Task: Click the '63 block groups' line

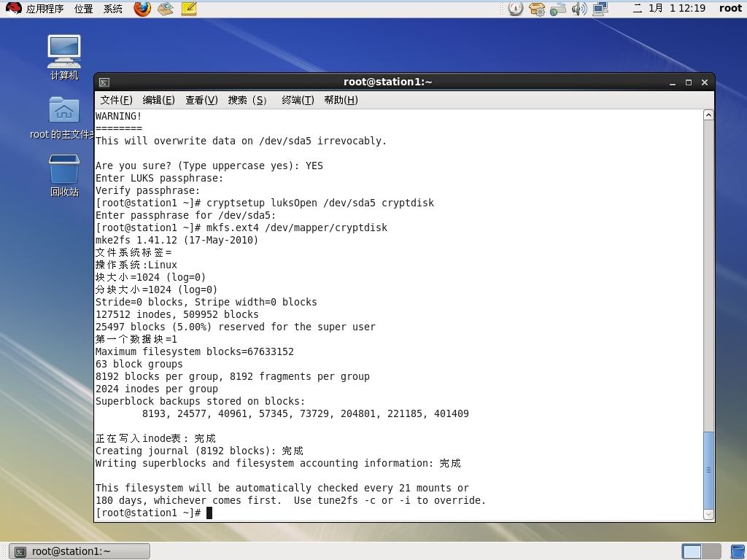Action: (139, 364)
